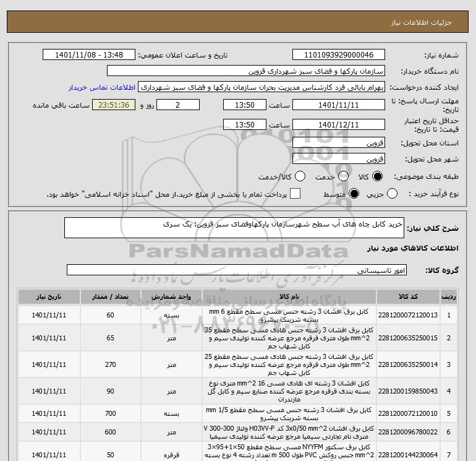The width and height of the screenshot is (476, 461).
Task: Click quantity 600 in row 6
Action: (x=110, y=432)
